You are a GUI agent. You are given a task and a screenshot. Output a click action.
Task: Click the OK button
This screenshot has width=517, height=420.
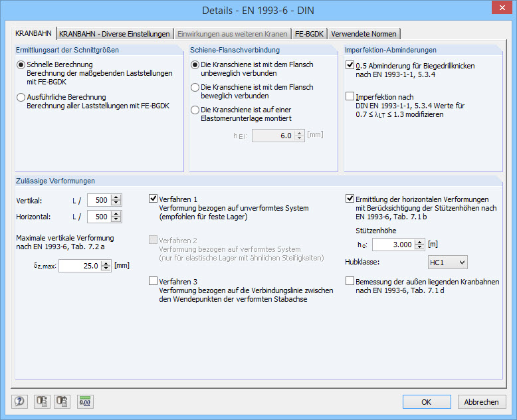click(427, 402)
